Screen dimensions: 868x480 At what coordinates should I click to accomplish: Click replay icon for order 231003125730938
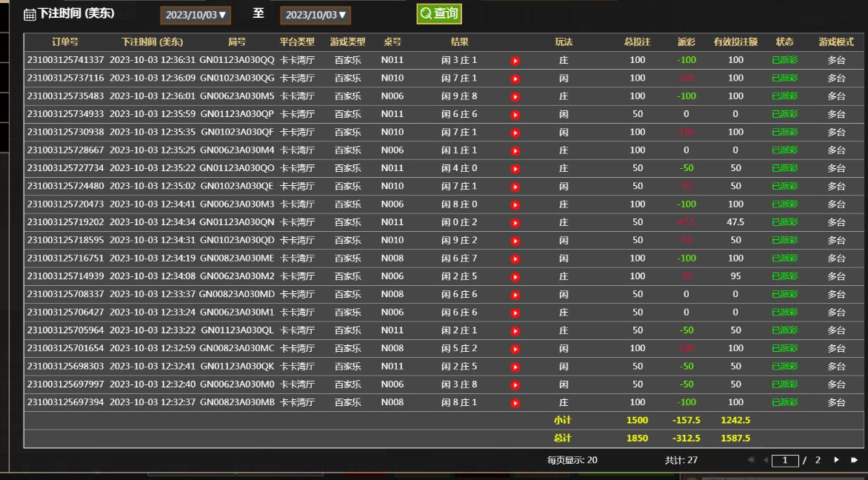pyautogui.click(x=515, y=133)
